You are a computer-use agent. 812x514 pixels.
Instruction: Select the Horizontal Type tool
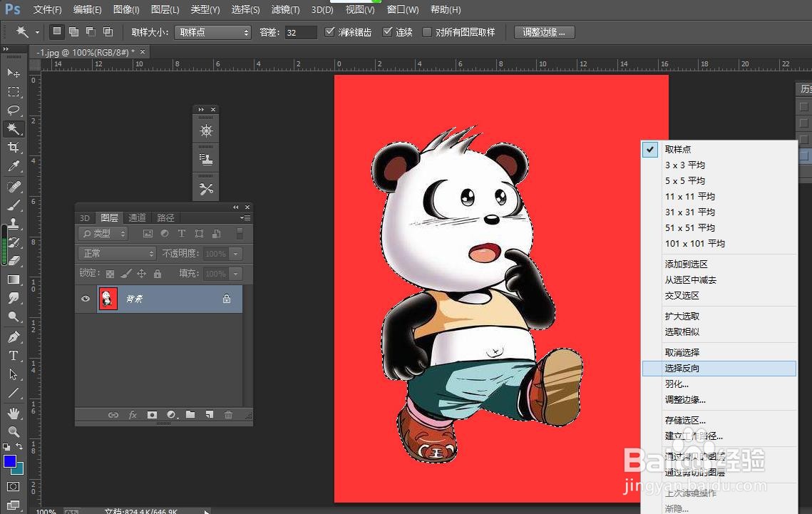click(14, 356)
